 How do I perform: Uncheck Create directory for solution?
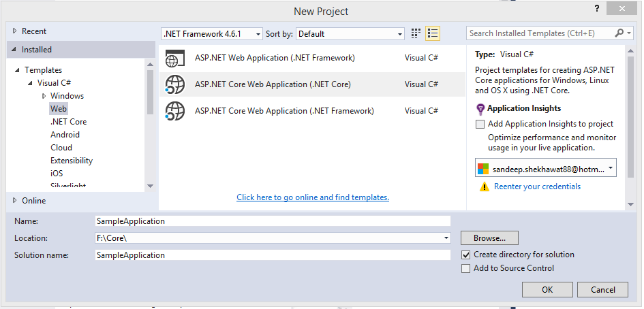tap(465, 255)
